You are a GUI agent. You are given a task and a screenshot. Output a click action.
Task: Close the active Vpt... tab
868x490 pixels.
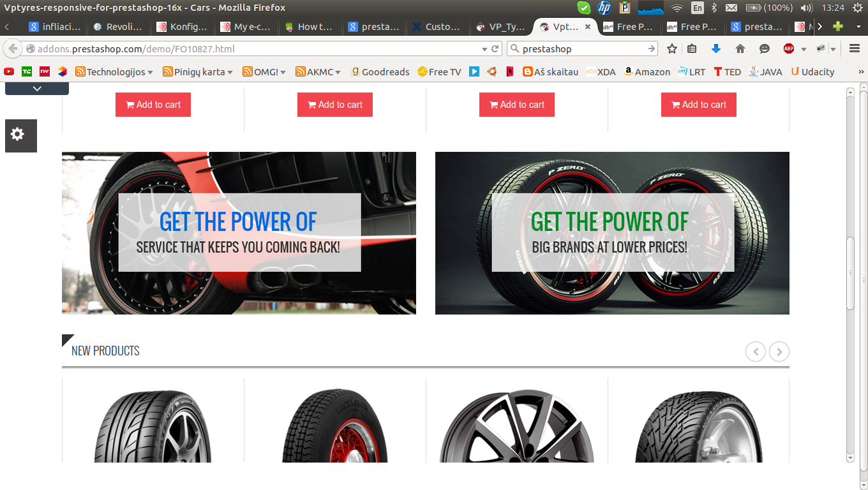pos(588,27)
